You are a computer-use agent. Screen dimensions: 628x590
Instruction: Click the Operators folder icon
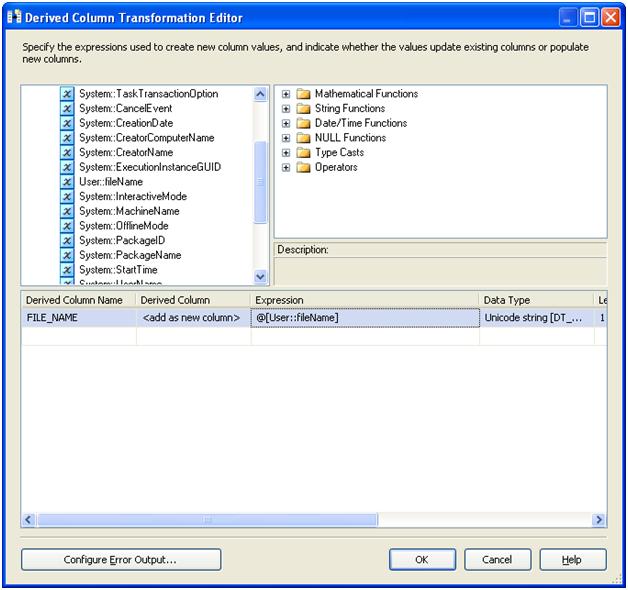pyautogui.click(x=303, y=167)
